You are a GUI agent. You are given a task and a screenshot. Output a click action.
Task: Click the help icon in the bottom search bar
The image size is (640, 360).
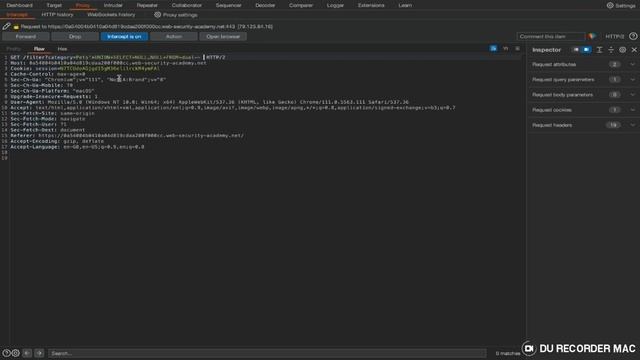click(6, 353)
